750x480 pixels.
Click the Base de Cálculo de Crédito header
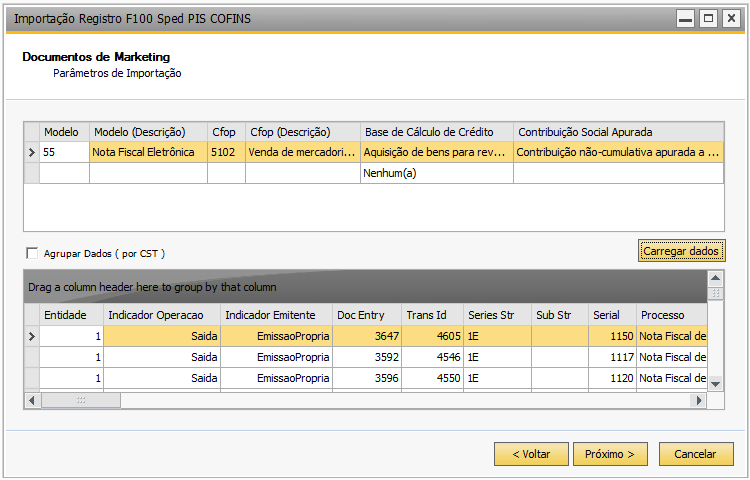click(437, 132)
